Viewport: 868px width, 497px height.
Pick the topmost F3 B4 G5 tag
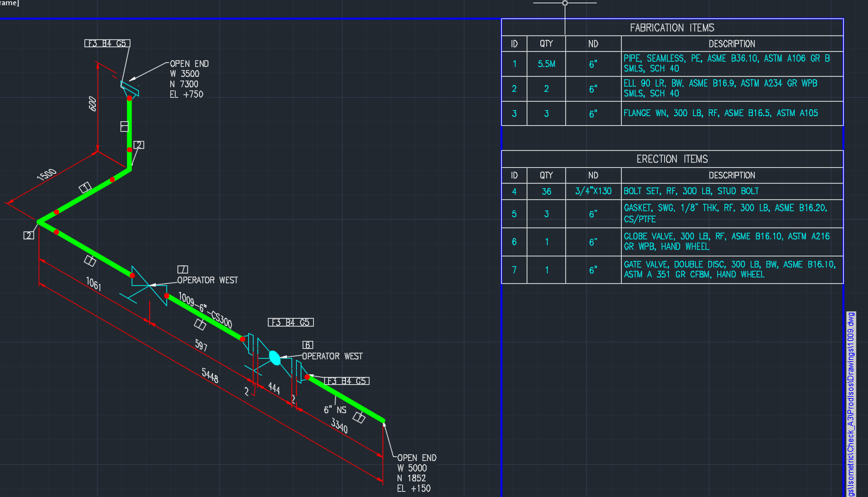click(x=107, y=43)
